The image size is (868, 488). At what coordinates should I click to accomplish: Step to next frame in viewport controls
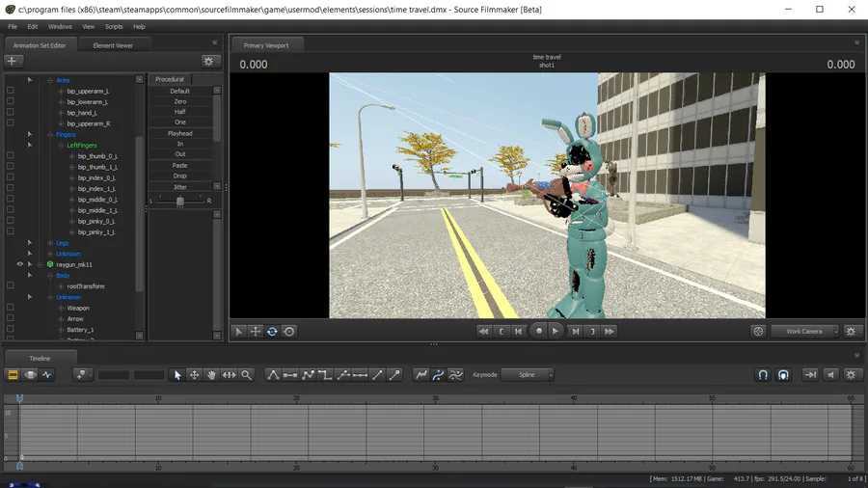pos(576,332)
